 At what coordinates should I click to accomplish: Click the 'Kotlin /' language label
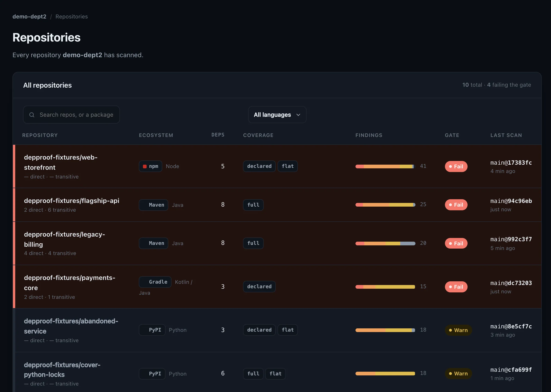(184, 282)
